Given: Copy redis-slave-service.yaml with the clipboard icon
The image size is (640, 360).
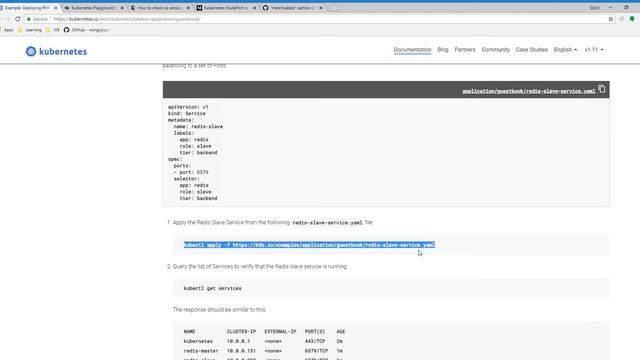Looking at the screenshot, I should point(602,89).
